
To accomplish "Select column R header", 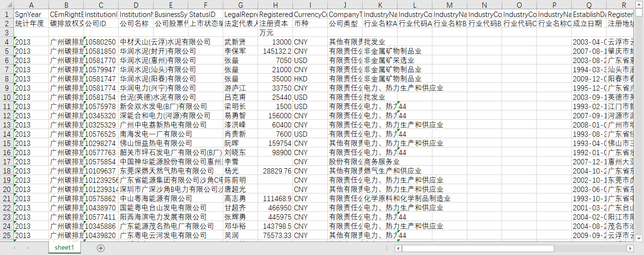I will coord(621,4).
